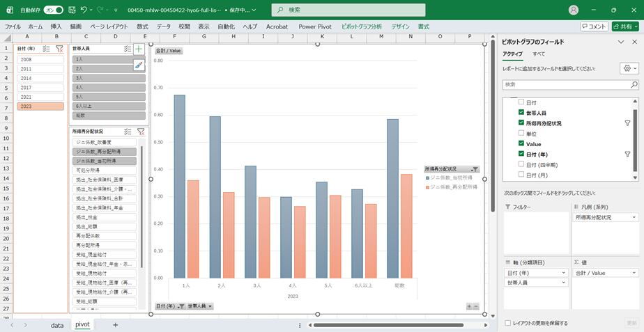Select 2021 in the year slicer

[40, 97]
